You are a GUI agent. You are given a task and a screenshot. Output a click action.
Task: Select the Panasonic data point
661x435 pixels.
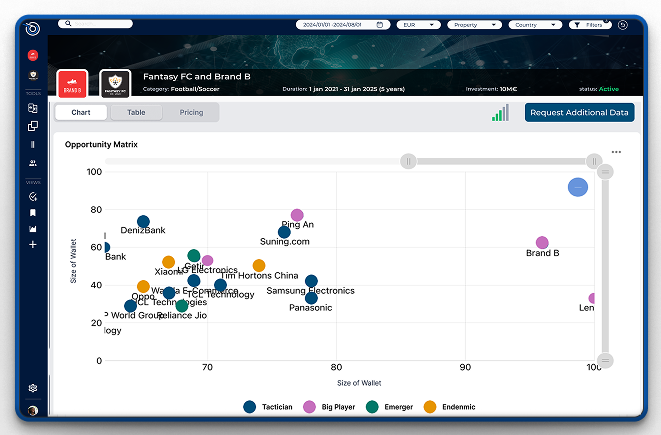(311, 298)
